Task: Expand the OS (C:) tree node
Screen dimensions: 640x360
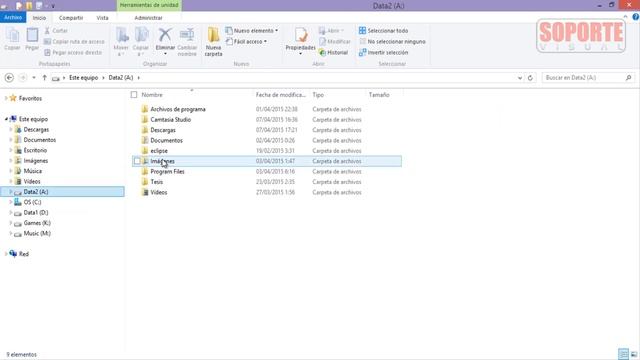Action: [x=11, y=202]
